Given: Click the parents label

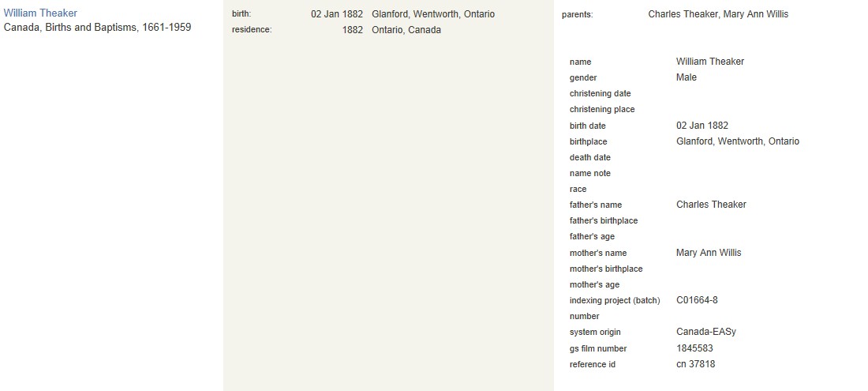Looking at the screenshot, I should [x=578, y=15].
